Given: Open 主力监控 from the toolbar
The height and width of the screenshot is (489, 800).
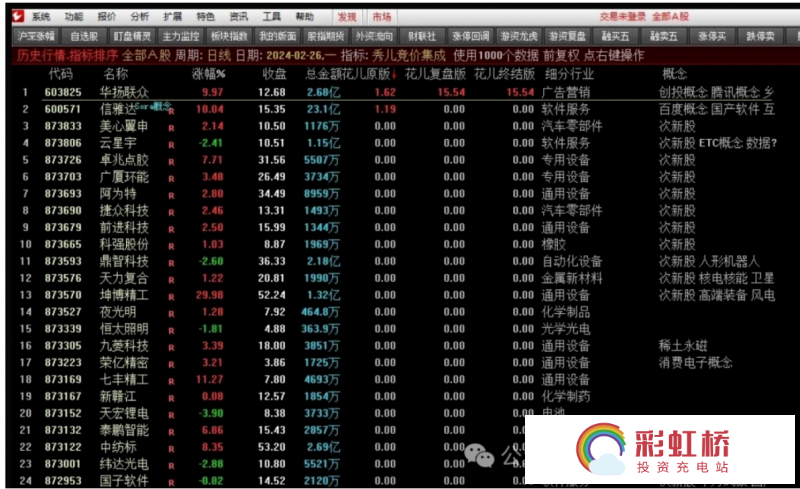Looking at the screenshot, I should tap(179, 36).
